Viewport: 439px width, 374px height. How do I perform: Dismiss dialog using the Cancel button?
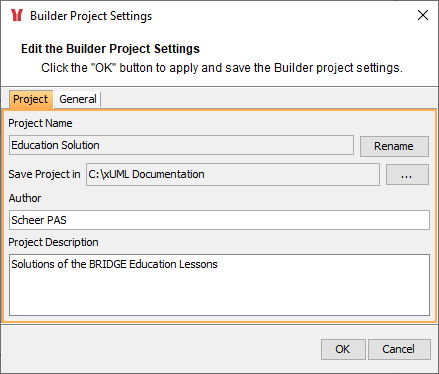[399, 349]
